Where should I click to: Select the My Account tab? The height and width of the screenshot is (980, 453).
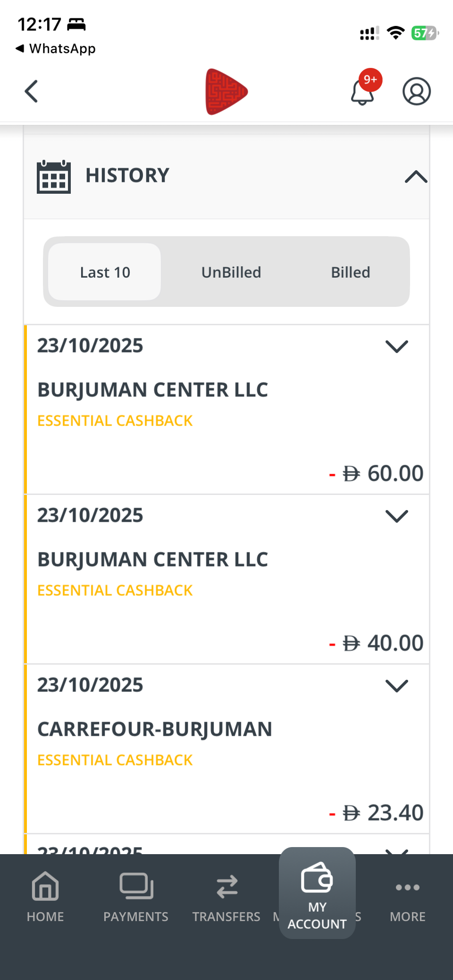point(317,893)
